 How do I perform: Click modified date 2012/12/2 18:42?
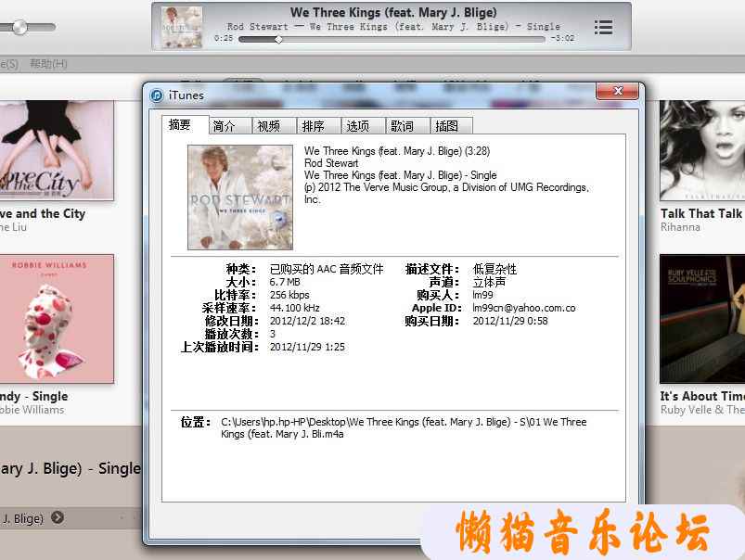307,321
